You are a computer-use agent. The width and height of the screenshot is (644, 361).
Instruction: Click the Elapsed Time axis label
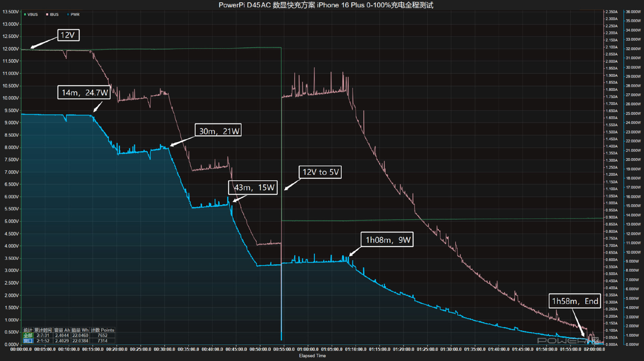tap(312, 356)
